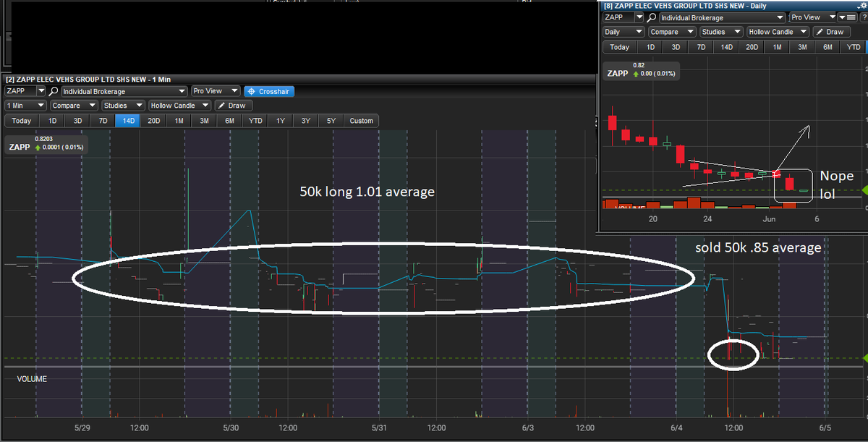The image size is (868, 442).
Task: Select the 3M range in Daily chart
Action: pyautogui.click(x=802, y=47)
